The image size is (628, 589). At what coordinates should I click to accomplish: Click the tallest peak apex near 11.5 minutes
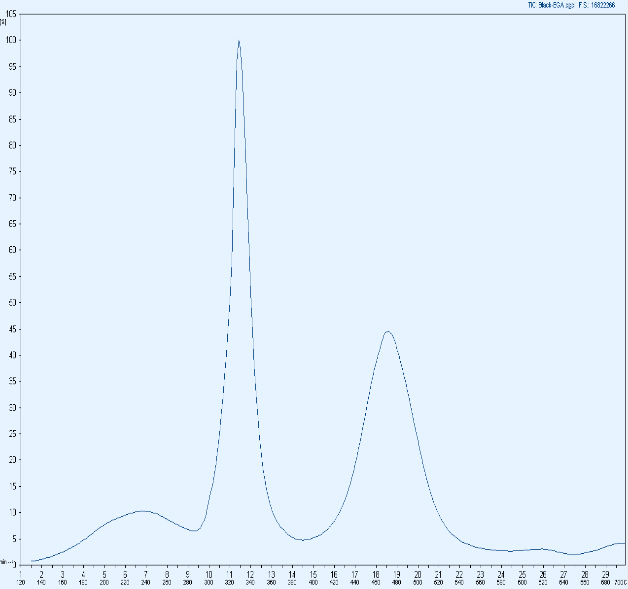238,41
